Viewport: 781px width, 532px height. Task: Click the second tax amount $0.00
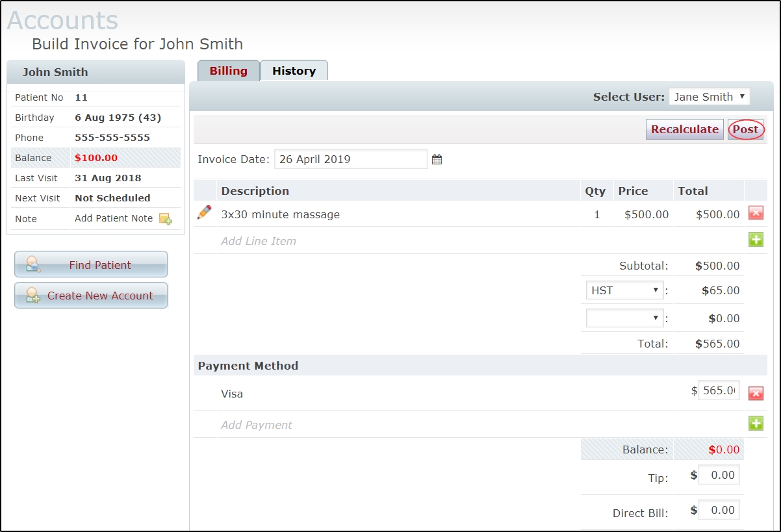point(724,318)
